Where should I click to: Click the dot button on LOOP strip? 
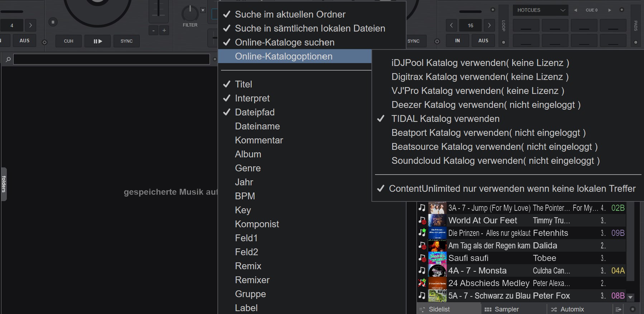(504, 42)
